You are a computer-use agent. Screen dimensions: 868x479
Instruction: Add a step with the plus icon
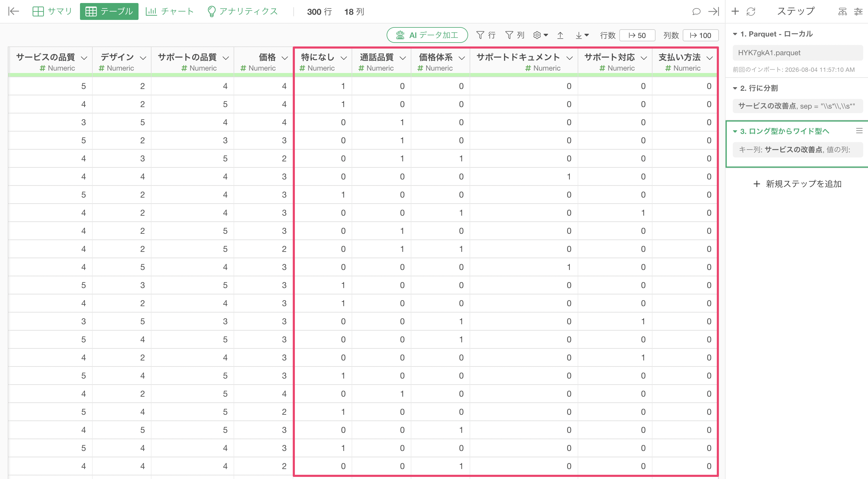[735, 11]
